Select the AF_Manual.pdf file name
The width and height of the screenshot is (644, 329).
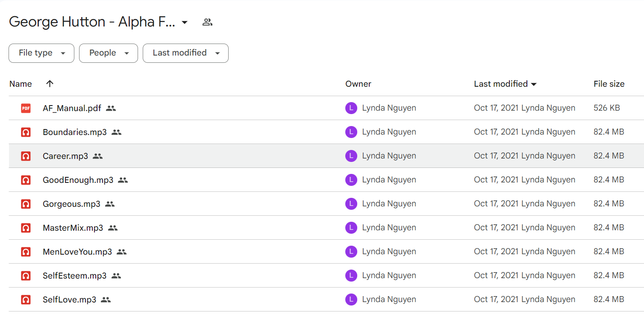tap(72, 108)
